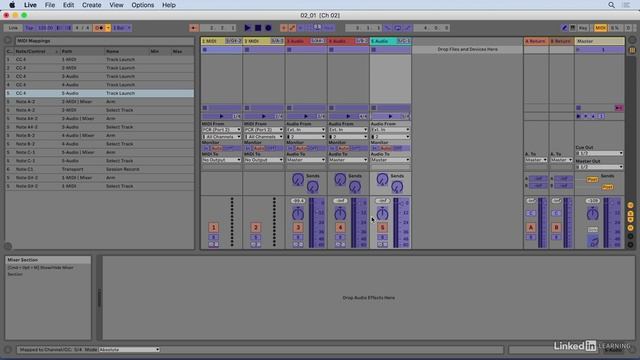640x360 pixels.
Task: Toggle computer MIDI keyboard icon
Action: [573, 28]
